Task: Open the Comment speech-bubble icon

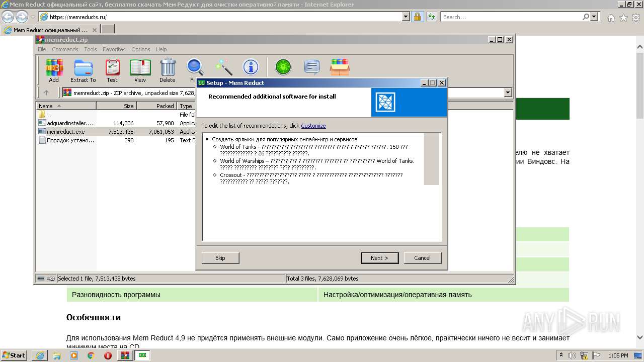Action: tap(312, 67)
